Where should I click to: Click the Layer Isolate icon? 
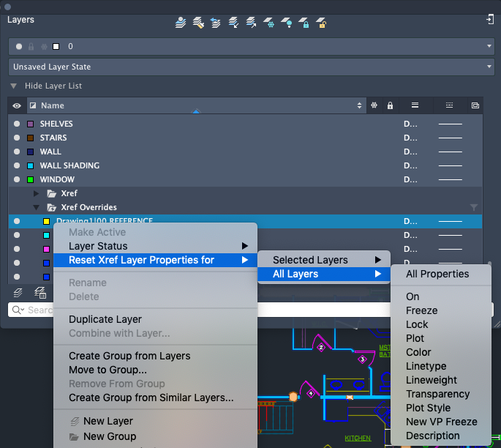(233, 23)
